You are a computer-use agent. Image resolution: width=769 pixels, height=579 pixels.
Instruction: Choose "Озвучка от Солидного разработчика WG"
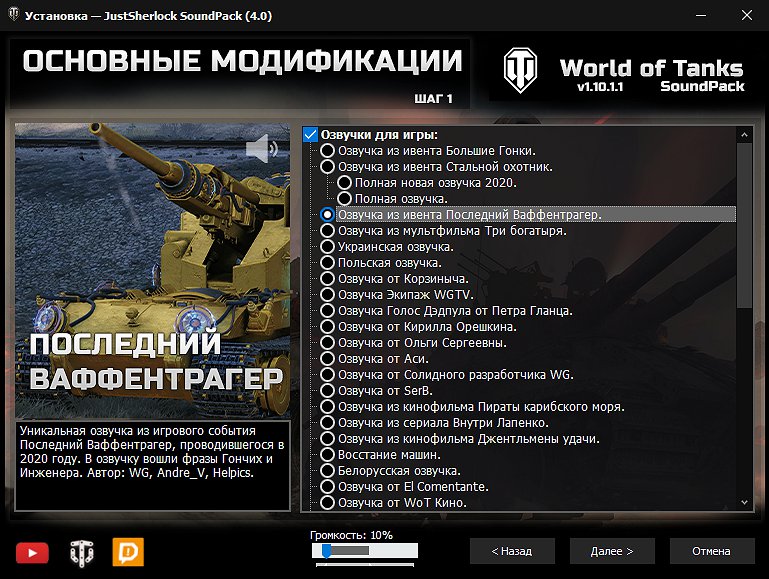(328, 375)
